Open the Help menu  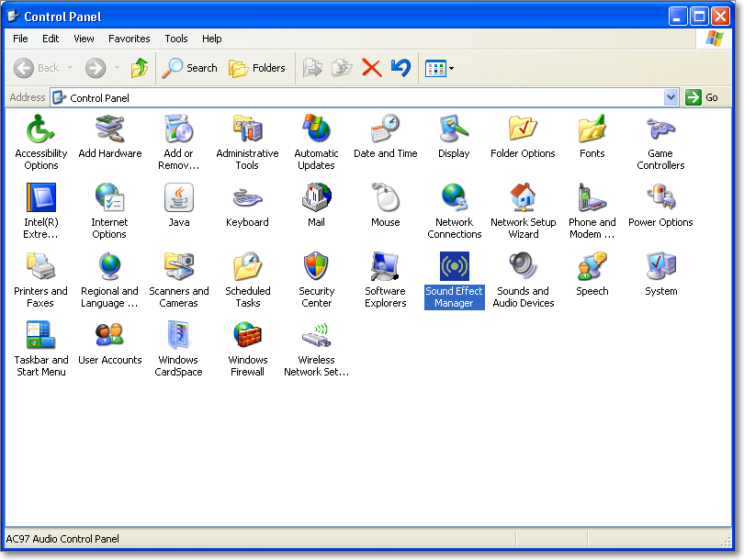click(211, 39)
